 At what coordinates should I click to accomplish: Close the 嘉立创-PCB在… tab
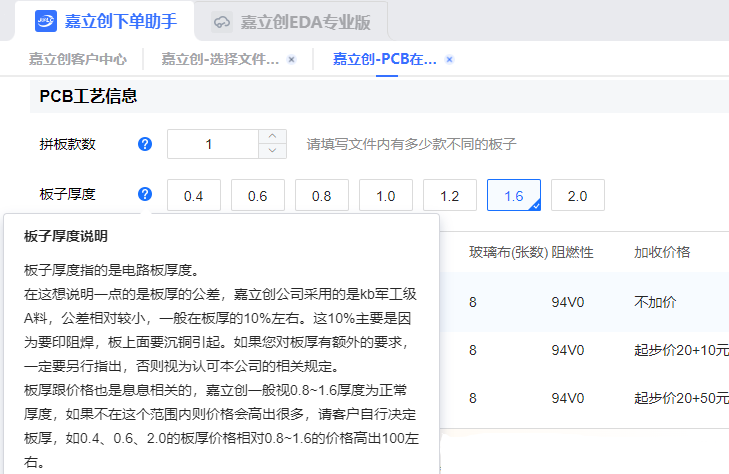449,59
